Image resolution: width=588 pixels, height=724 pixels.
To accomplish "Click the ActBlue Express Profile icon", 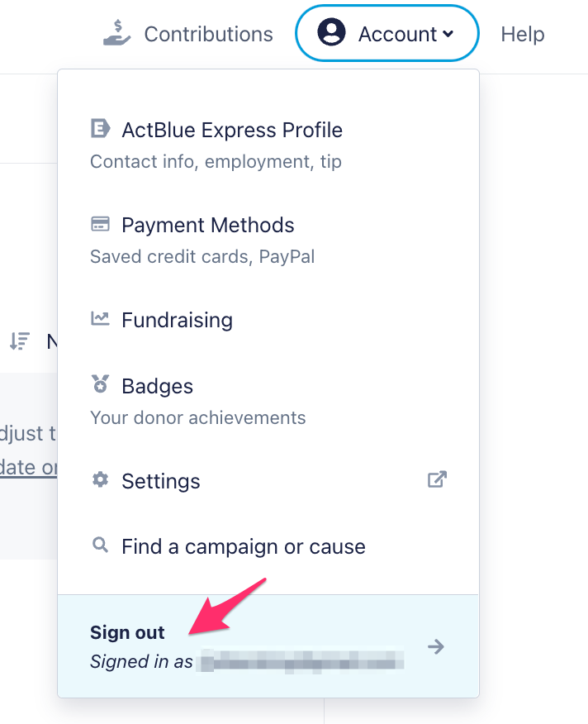I will 100,129.
